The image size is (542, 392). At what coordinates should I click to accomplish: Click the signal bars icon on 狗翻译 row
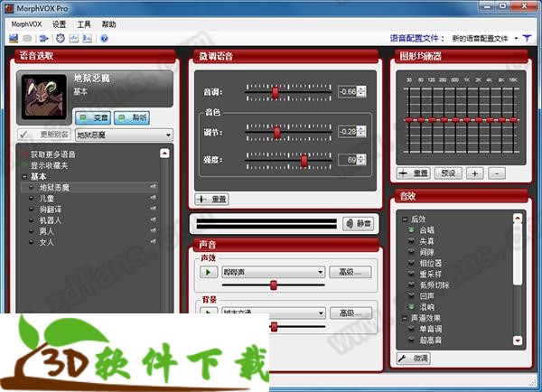(154, 209)
